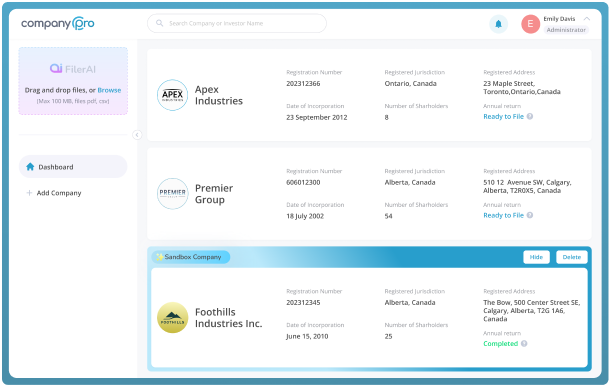Image resolution: width=611 pixels, height=387 pixels.
Task: Hide the sandbox company
Action: pyautogui.click(x=536, y=257)
